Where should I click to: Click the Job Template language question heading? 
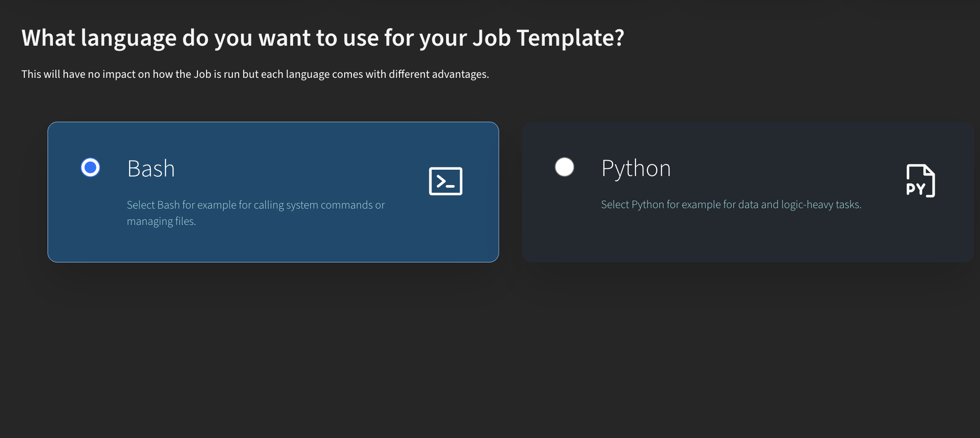click(x=322, y=38)
